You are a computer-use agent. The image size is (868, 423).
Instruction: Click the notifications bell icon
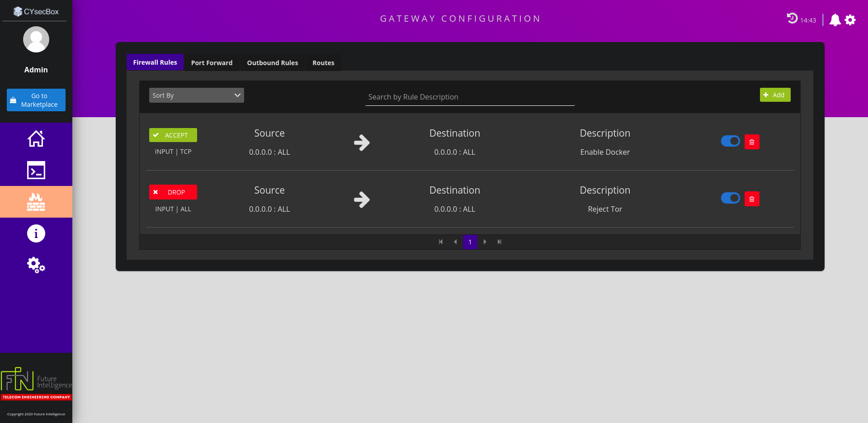tap(835, 20)
